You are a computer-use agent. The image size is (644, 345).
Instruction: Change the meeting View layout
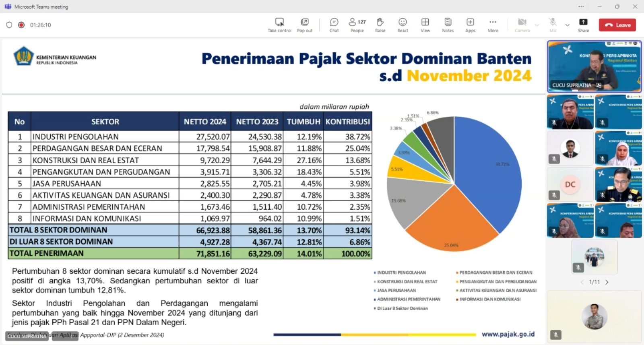point(425,25)
